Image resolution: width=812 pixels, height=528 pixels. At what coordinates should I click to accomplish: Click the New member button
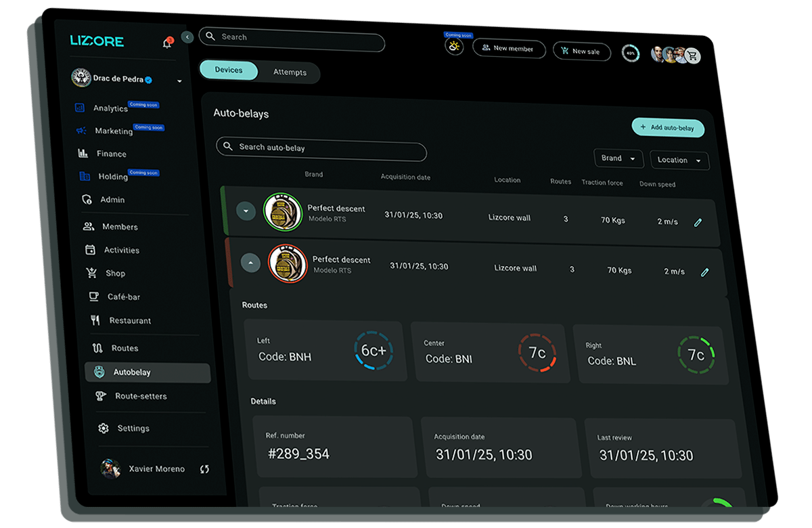point(509,49)
